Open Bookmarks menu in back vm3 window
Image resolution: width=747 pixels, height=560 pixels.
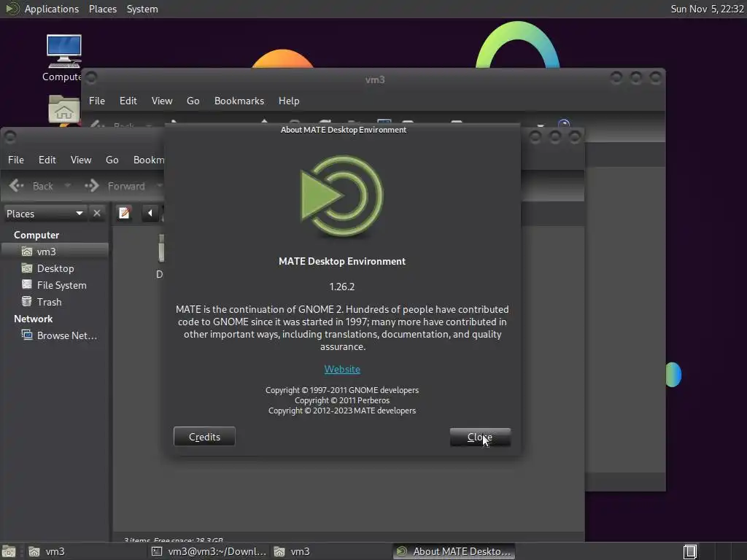[239, 101]
